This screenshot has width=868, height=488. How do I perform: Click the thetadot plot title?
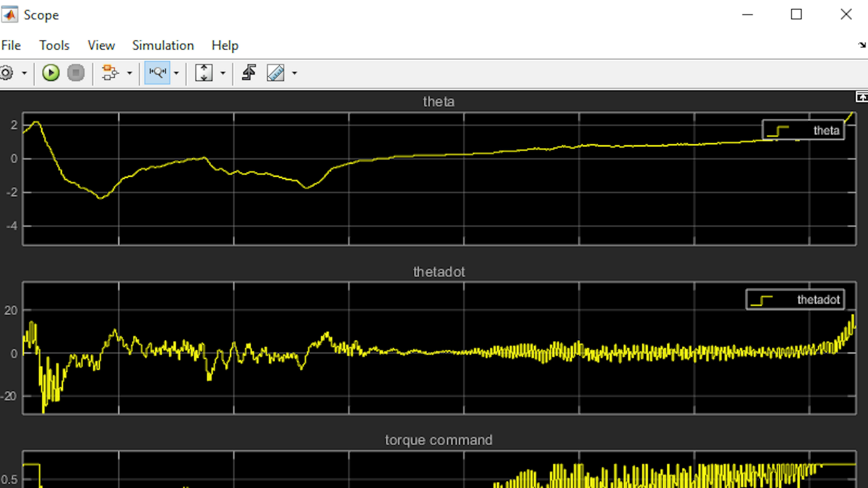click(439, 272)
